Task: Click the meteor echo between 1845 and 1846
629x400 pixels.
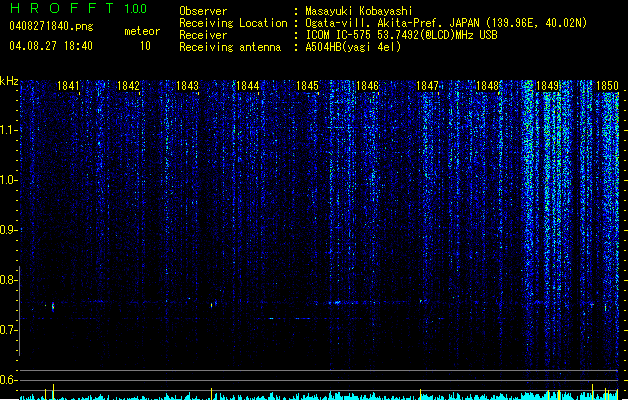Action: 337,303
